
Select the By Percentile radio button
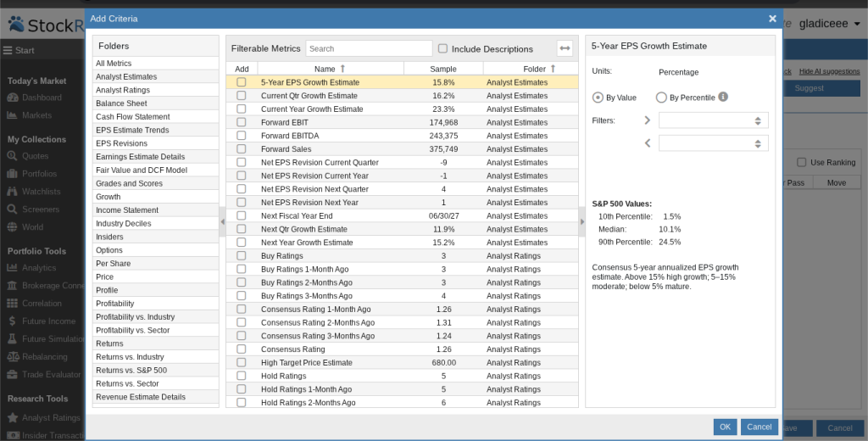tap(661, 98)
